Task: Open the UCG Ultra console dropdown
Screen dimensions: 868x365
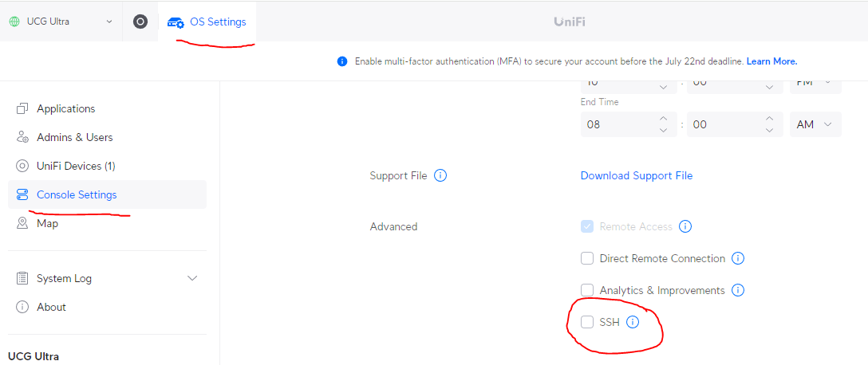Action: 61,22
